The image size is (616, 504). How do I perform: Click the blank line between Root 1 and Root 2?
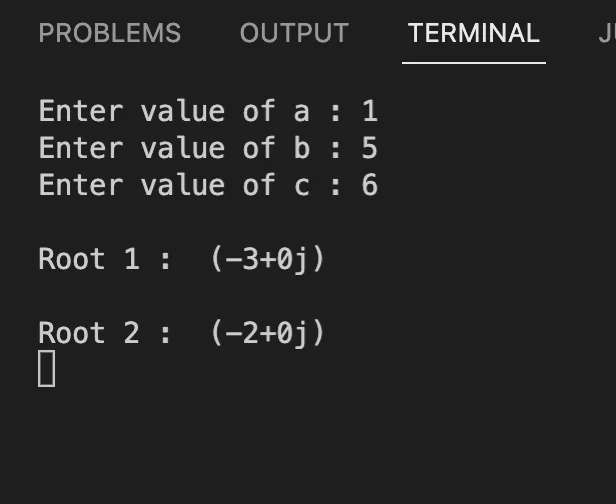pyautogui.click(x=200, y=296)
